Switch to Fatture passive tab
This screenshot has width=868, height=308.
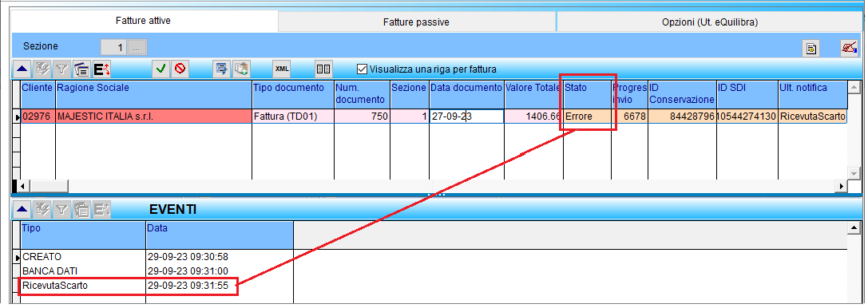(416, 22)
